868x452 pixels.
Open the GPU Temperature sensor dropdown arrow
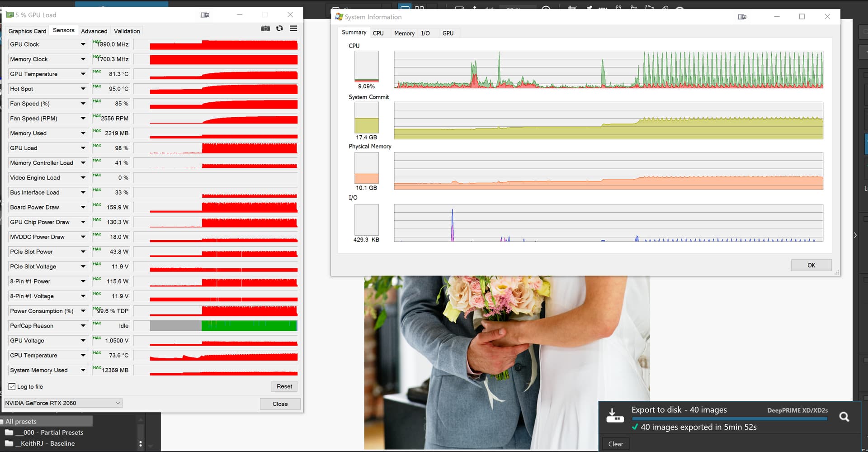[83, 74]
